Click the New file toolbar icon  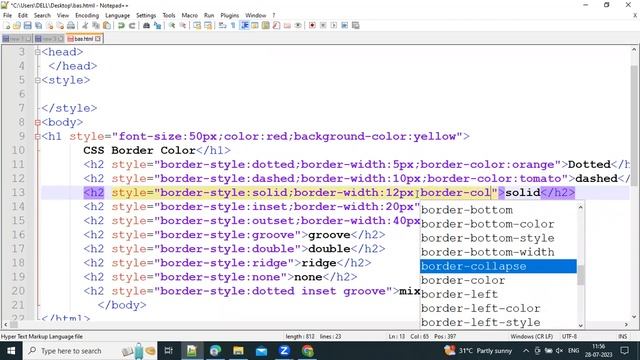7,25
